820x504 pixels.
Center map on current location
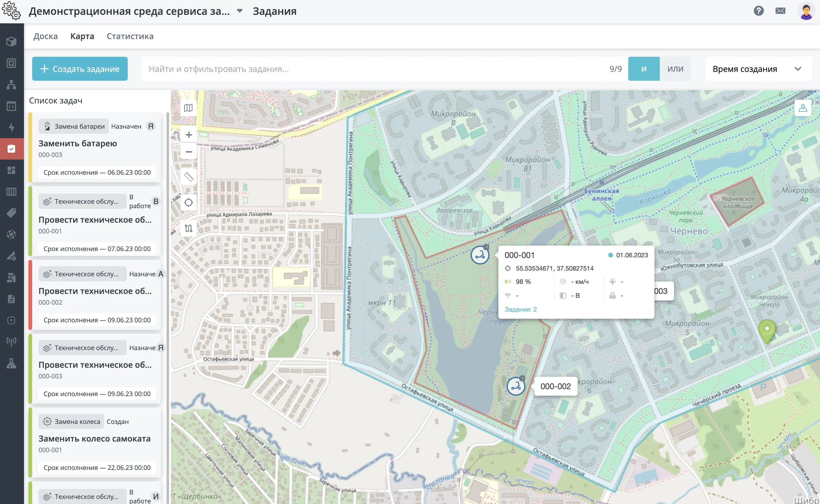(x=189, y=202)
